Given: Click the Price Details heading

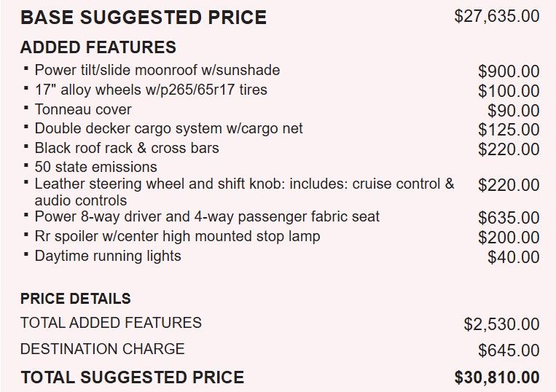Looking at the screenshot, I should [x=76, y=299].
